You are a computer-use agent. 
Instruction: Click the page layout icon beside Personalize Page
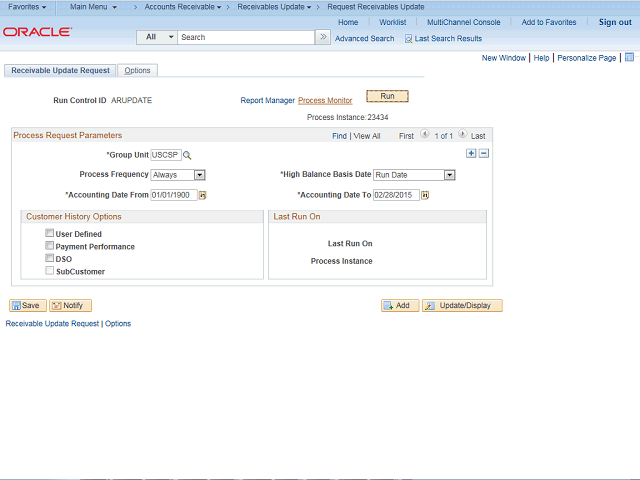(629, 57)
